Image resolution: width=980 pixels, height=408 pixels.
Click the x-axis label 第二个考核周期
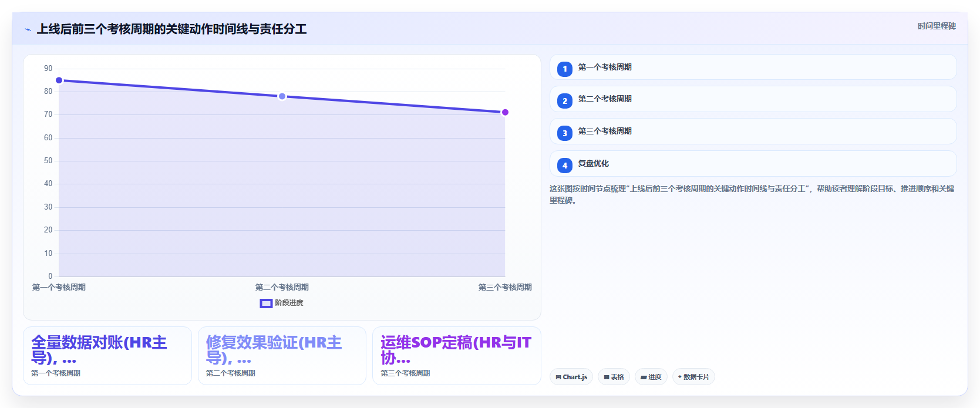point(282,287)
